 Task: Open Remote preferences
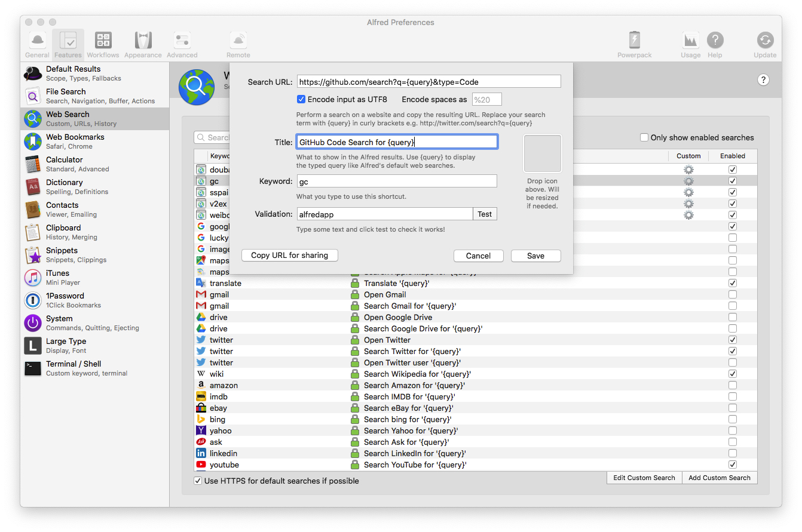(x=238, y=45)
